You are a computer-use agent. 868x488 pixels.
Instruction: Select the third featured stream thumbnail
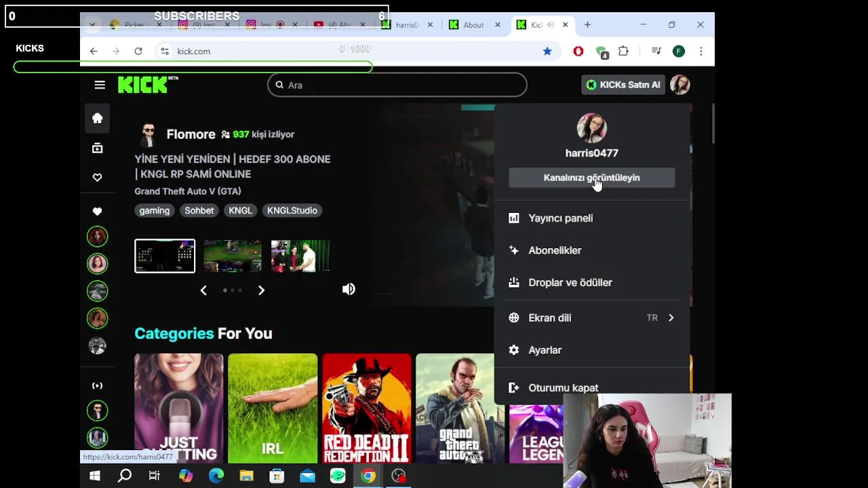tap(300, 256)
